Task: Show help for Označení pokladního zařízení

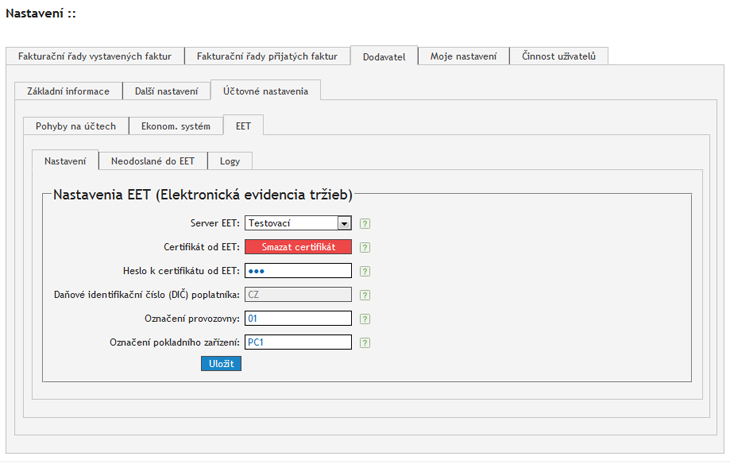Action: click(x=365, y=343)
